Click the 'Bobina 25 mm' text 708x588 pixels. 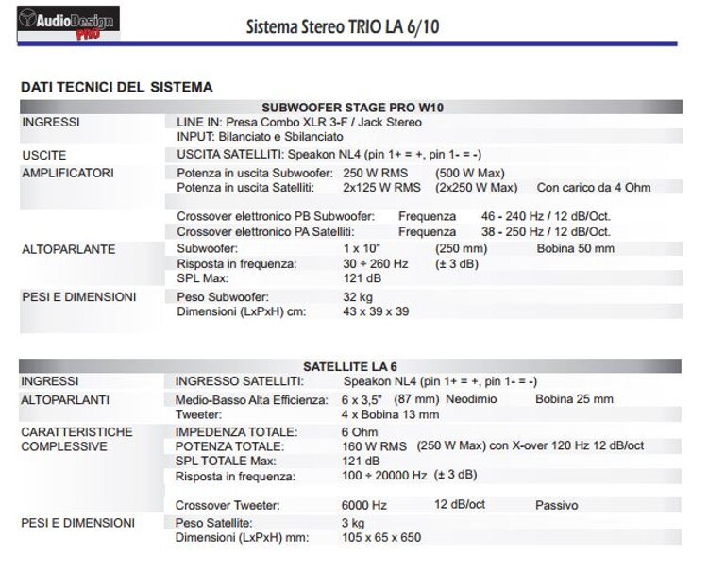[x=574, y=399]
